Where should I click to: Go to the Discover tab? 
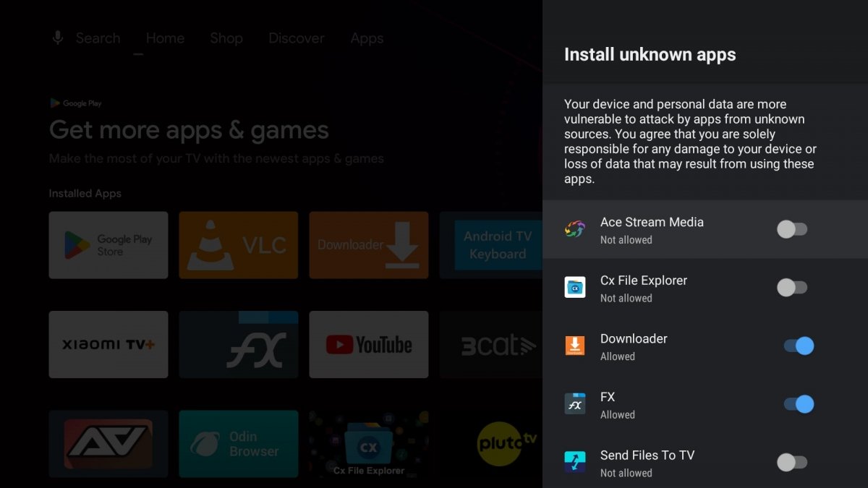297,38
